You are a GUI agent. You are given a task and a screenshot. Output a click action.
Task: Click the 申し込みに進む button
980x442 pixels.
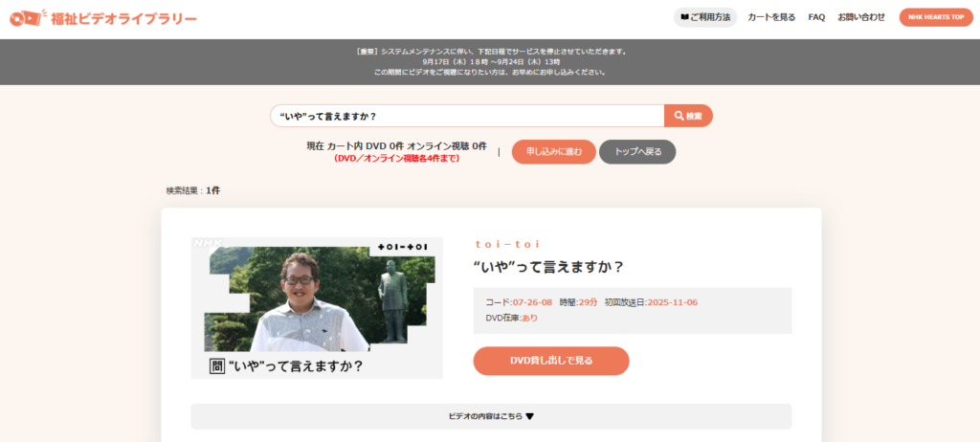(554, 152)
